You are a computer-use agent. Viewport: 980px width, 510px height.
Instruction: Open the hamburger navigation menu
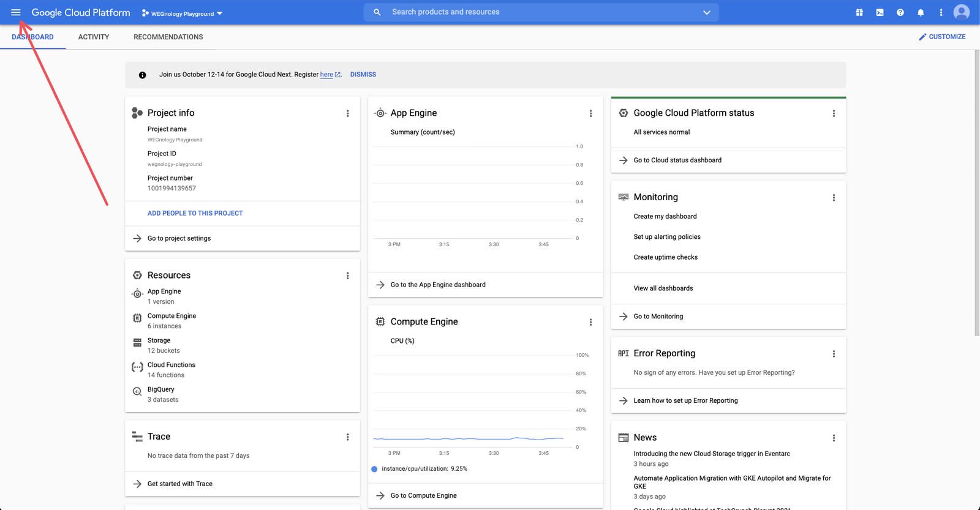[16, 12]
